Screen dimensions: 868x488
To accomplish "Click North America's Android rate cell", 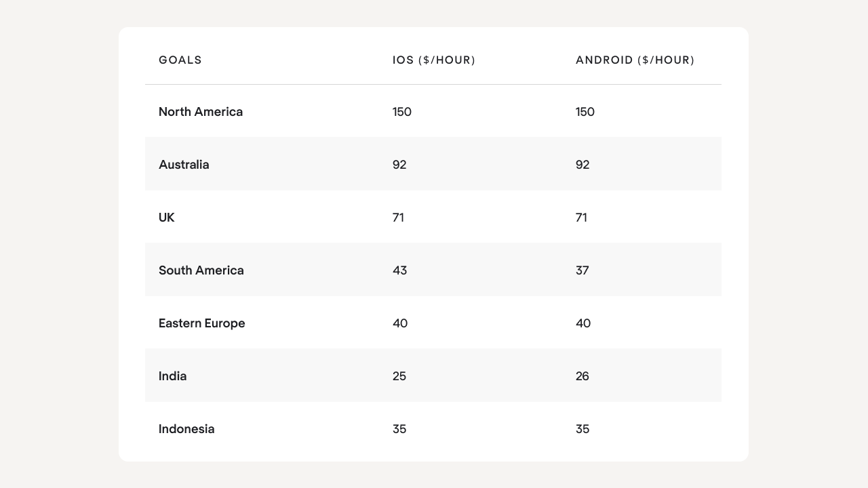I will (585, 112).
